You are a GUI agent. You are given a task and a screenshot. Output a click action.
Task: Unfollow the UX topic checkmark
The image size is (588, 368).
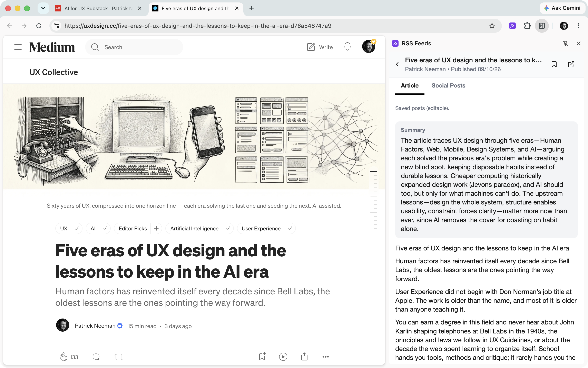(x=77, y=229)
